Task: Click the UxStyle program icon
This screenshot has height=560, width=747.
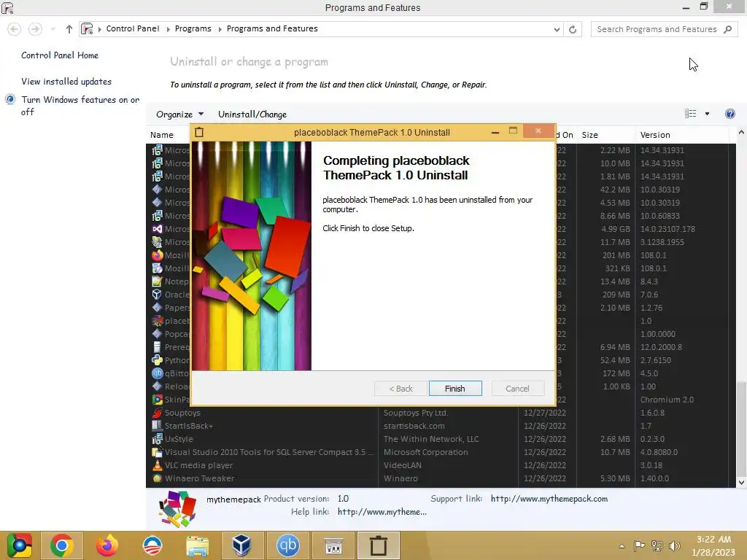Action: tap(158, 439)
